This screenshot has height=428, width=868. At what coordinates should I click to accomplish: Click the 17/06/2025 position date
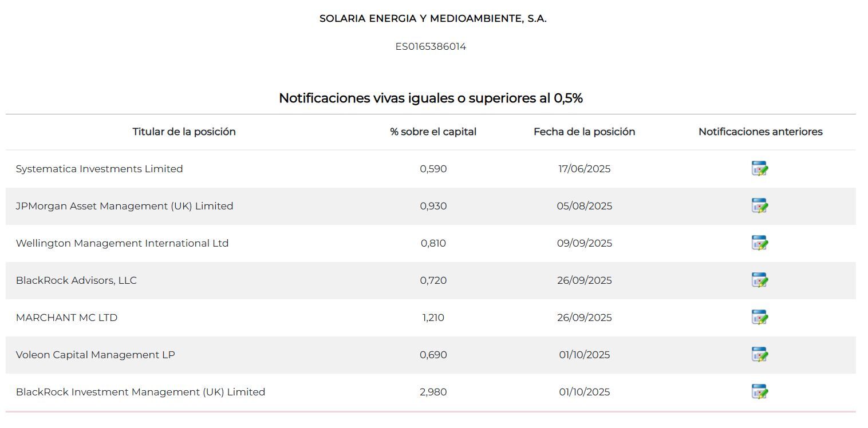point(584,169)
